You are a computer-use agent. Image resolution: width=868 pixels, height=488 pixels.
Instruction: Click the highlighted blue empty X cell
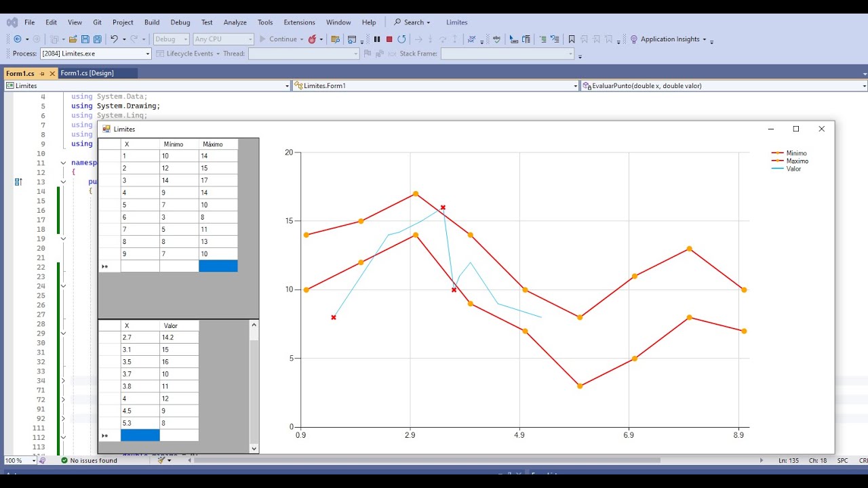point(140,436)
